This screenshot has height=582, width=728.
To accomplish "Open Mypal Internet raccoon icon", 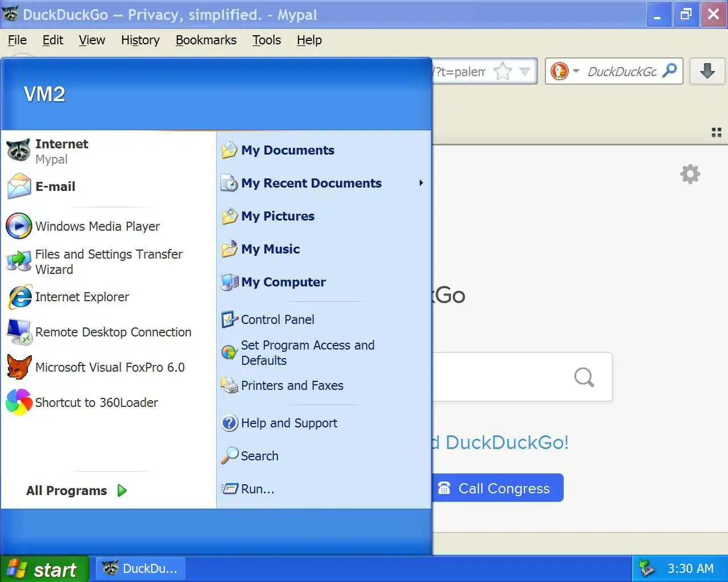I will coord(18,151).
